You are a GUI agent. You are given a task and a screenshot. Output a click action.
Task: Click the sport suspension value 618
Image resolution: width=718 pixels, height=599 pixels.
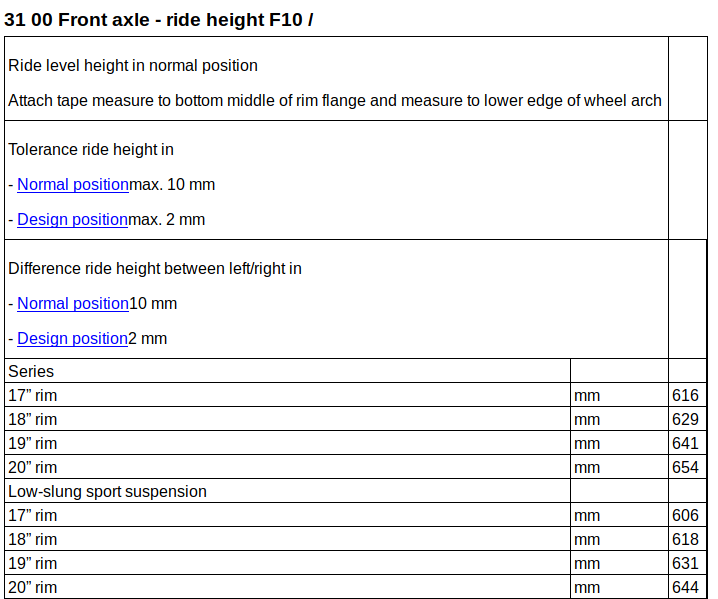pyautogui.click(x=685, y=539)
